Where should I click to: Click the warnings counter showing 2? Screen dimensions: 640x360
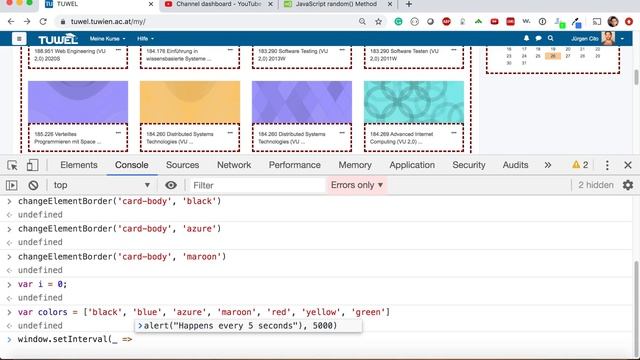[x=580, y=165]
